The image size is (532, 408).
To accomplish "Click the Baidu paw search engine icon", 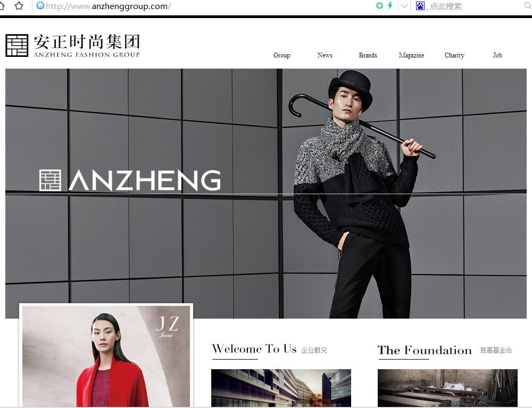I will (x=420, y=6).
